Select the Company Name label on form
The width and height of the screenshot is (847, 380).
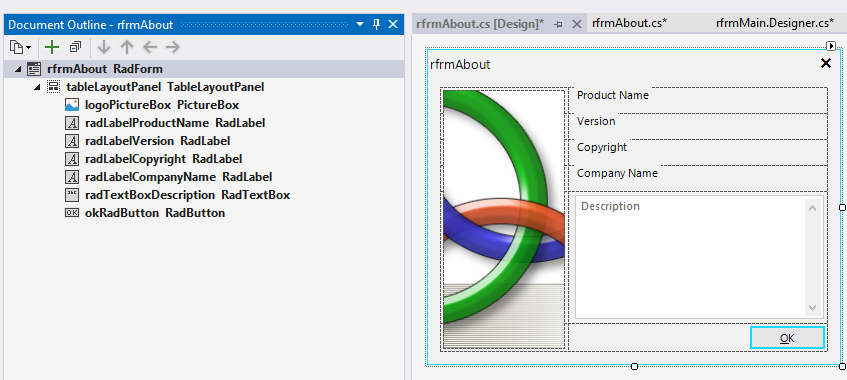[x=617, y=173]
